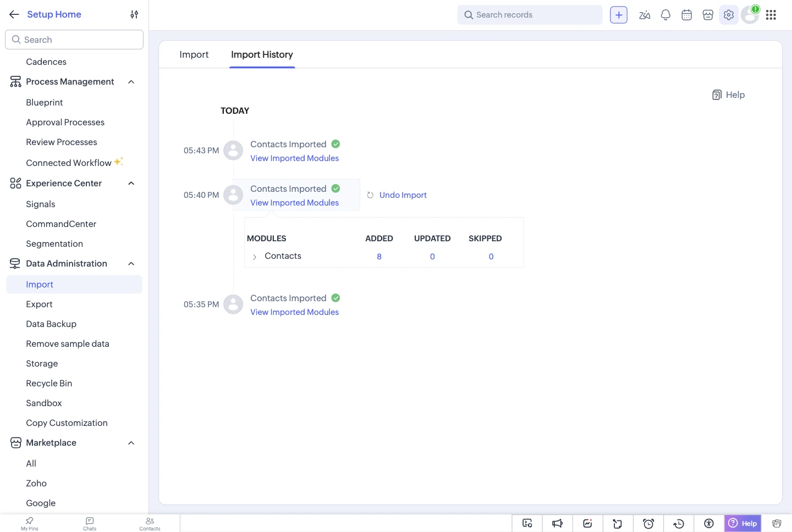The height and width of the screenshot is (532, 792).
Task: Open the user profile avatar
Action: pos(750,15)
